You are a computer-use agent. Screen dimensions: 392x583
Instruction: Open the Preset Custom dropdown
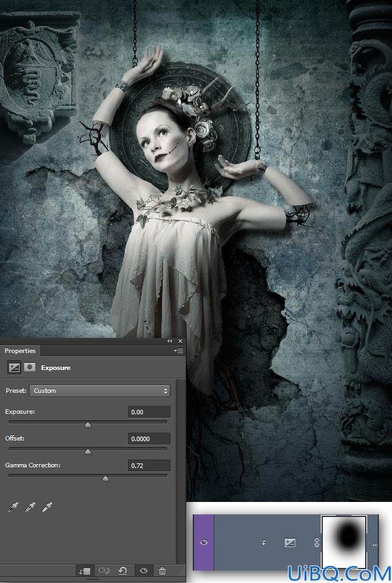pyautogui.click(x=99, y=391)
